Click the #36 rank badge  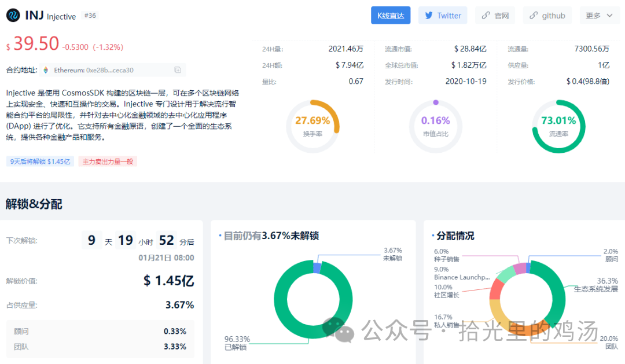[90, 16]
